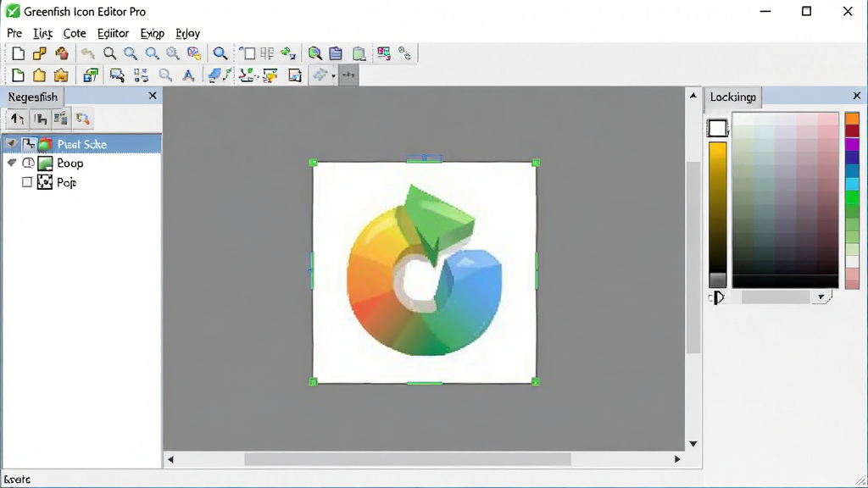The width and height of the screenshot is (868, 488).
Task: Click the monitor with arrow toolbar icon
Action: click(x=117, y=75)
